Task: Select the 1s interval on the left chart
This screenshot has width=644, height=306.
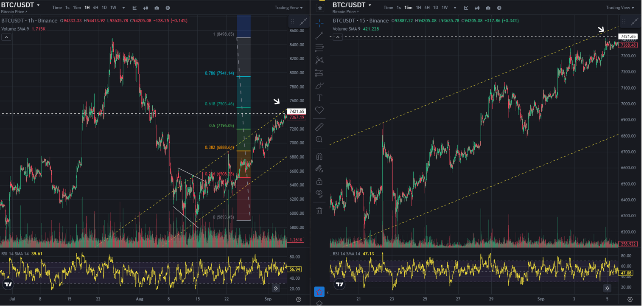Action: [x=67, y=8]
